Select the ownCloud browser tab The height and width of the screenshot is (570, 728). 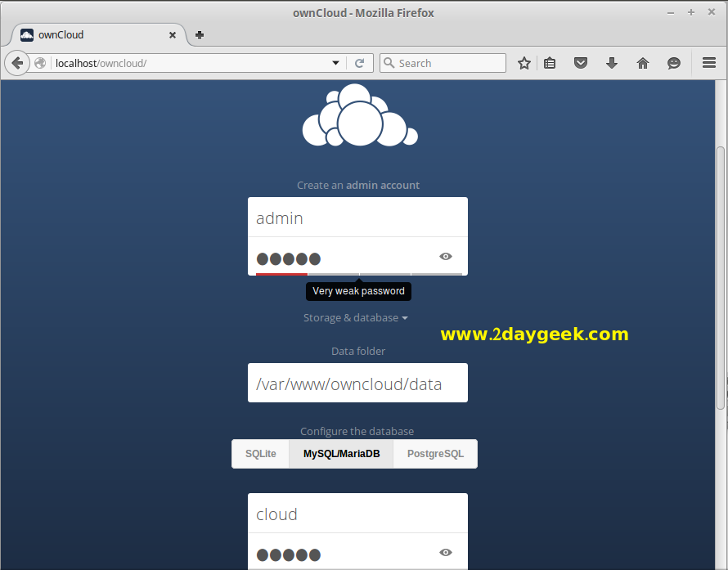coord(98,35)
